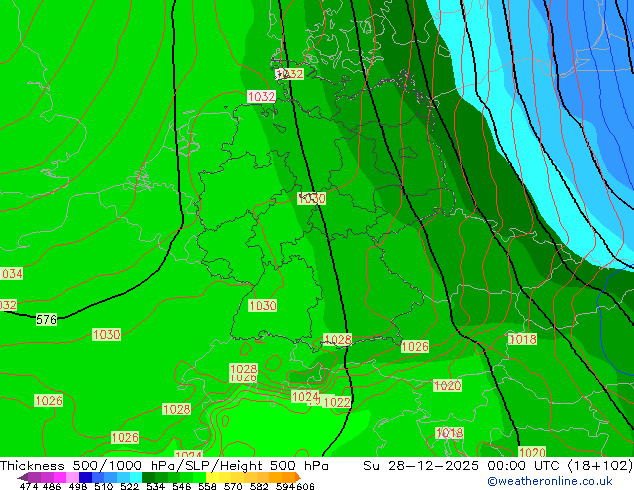Select legend value 498

(x=78, y=486)
